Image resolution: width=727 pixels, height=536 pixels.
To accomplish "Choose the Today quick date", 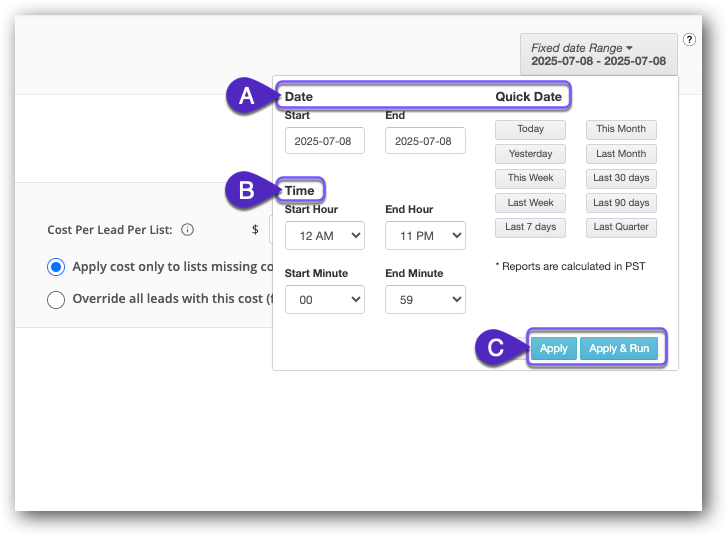I will (x=530, y=129).
